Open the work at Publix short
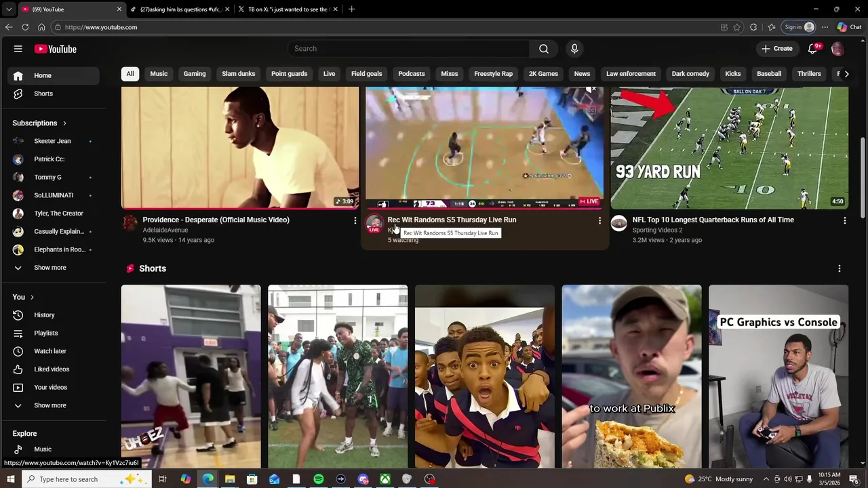868x488 pixels. point(631,376)
